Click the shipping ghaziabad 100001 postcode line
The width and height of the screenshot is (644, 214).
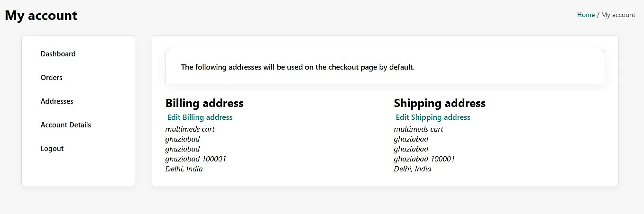424,159
